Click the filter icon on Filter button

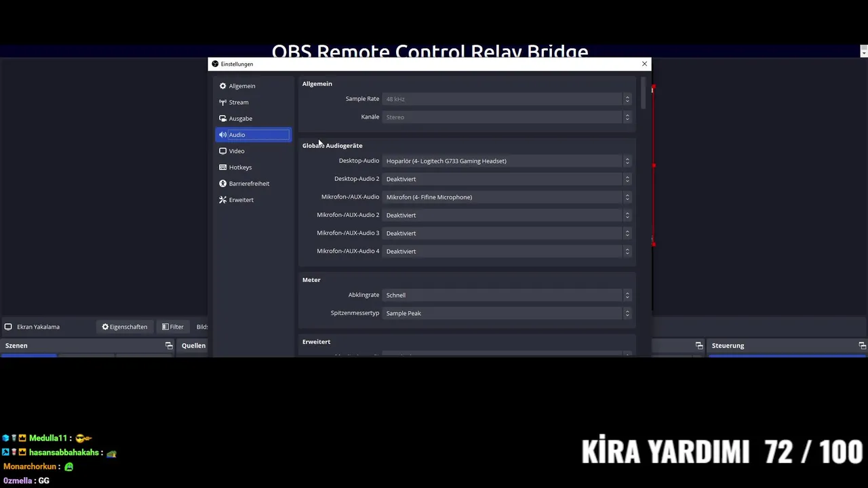tap(165, 327)
